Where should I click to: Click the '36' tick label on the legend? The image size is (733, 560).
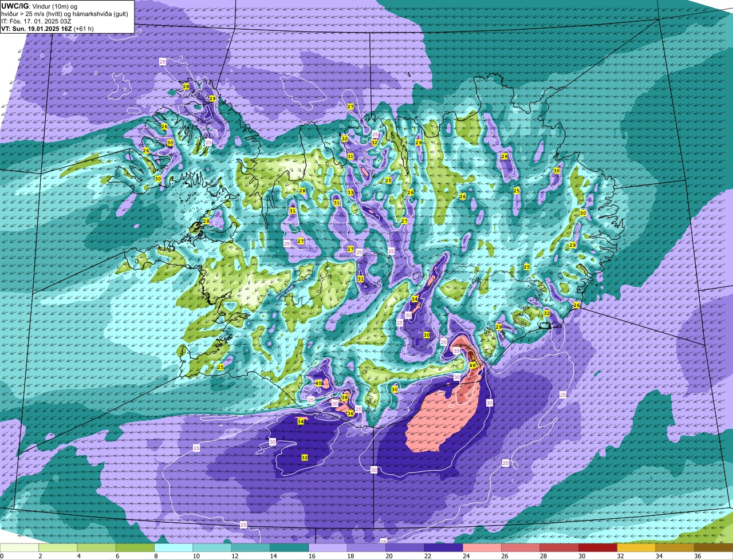point(697,556)
